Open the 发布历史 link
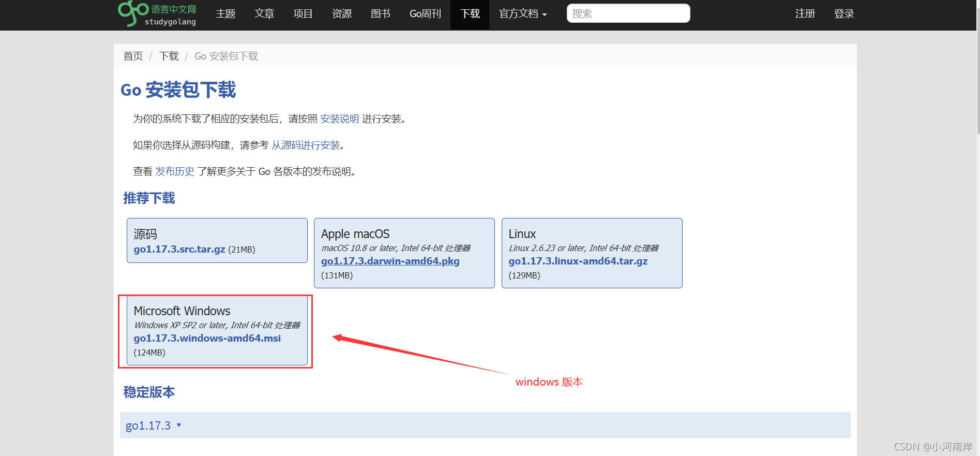The height and width of the screenshot is (456, 980). [x=175, y=172]
